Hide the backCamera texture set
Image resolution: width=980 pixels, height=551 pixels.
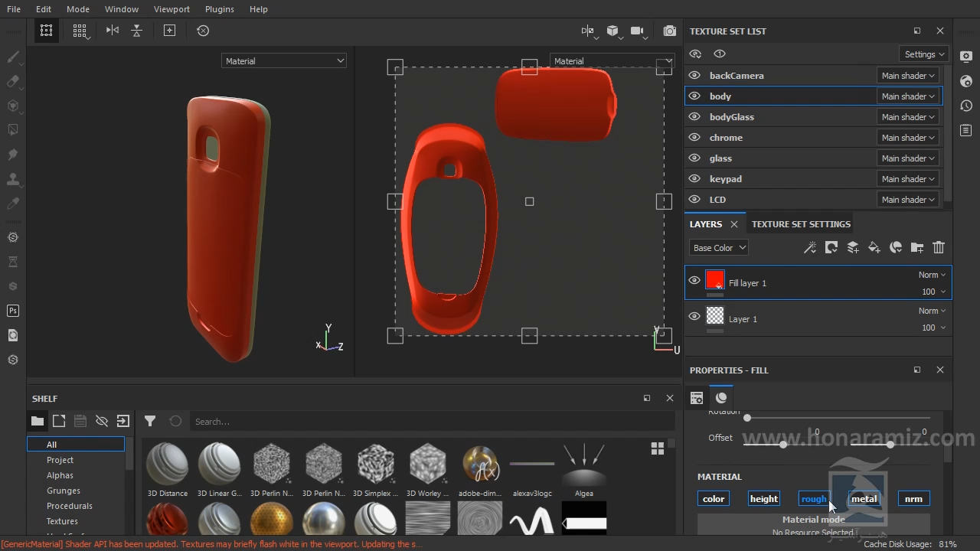tap(694, 75)
